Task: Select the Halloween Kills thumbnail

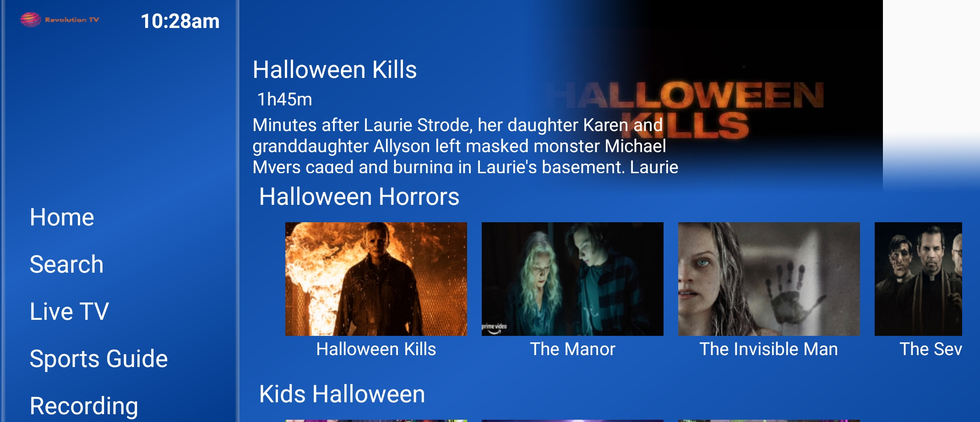Action: 376,279
